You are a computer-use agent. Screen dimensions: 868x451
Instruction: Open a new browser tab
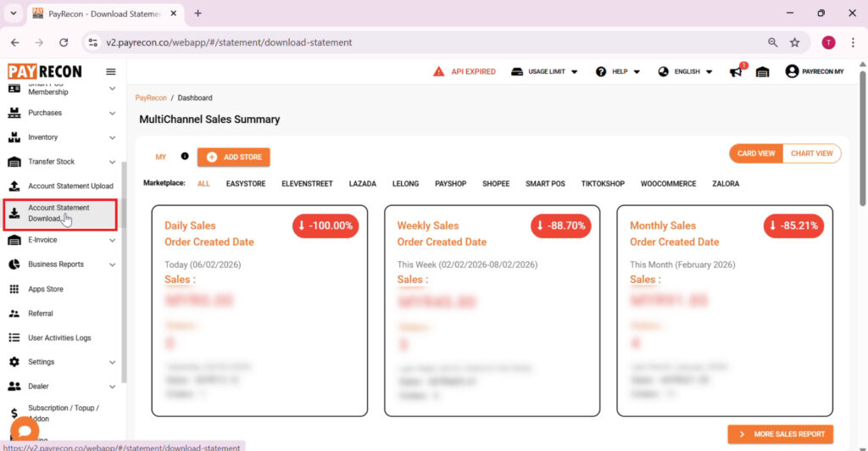198,14
